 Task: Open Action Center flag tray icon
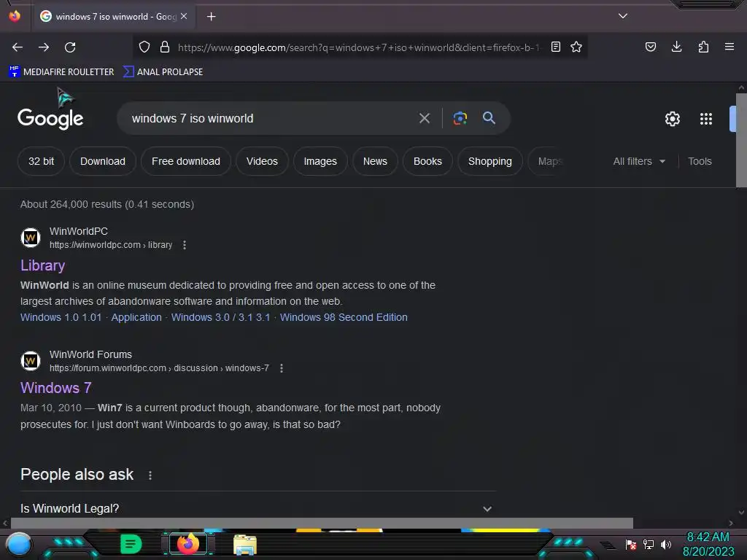click(x=631, y=544)
